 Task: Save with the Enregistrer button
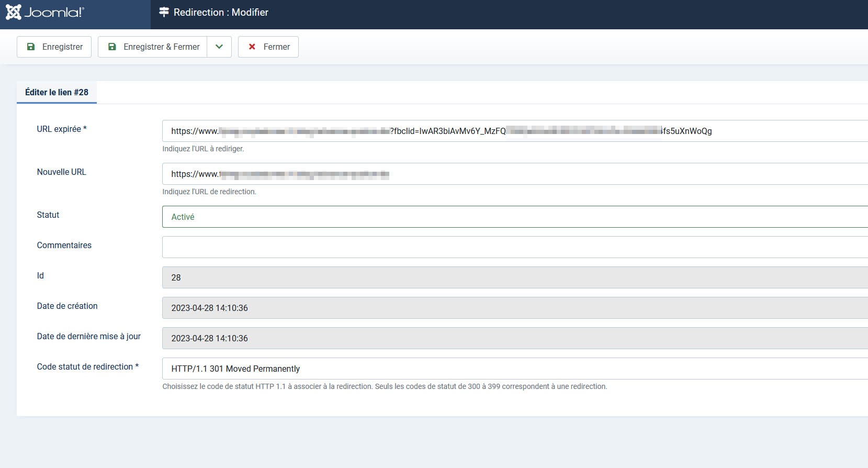[54, 47]
